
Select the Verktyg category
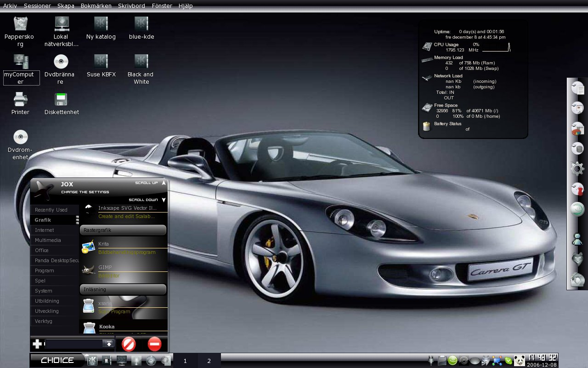(54, 321)
